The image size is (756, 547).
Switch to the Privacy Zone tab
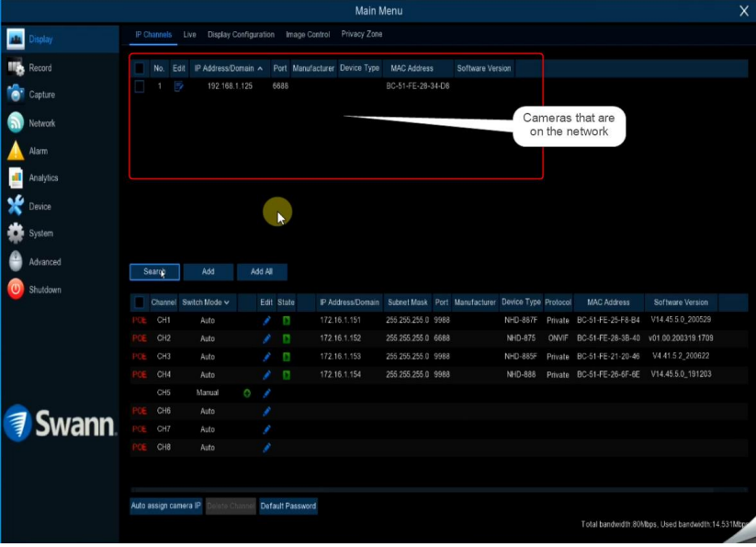[x=362, y=35]
